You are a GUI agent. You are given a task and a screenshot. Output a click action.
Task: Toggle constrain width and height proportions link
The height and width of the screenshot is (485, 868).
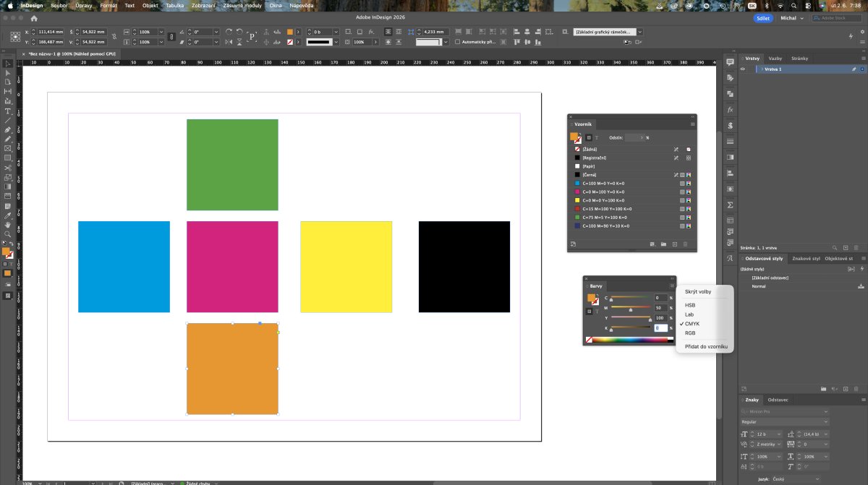click(114, 37)
